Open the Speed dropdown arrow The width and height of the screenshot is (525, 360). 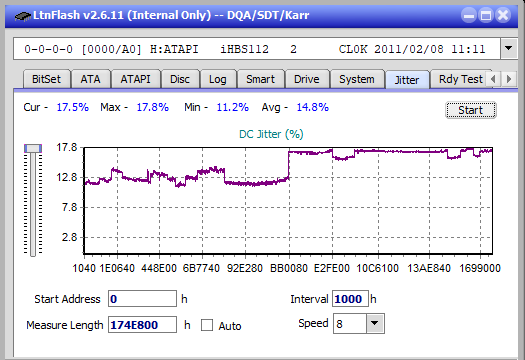[375, 323]
